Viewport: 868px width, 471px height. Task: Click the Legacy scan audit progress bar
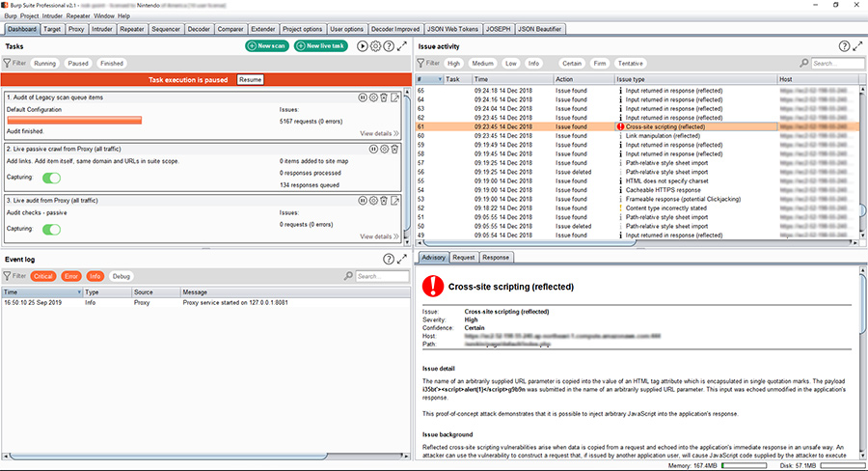(x=74, y=120)
